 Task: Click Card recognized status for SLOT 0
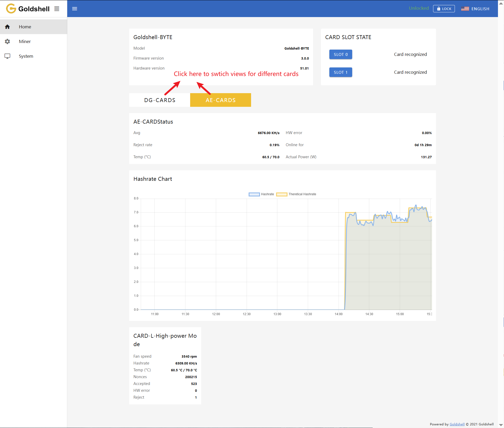(410, 54)
